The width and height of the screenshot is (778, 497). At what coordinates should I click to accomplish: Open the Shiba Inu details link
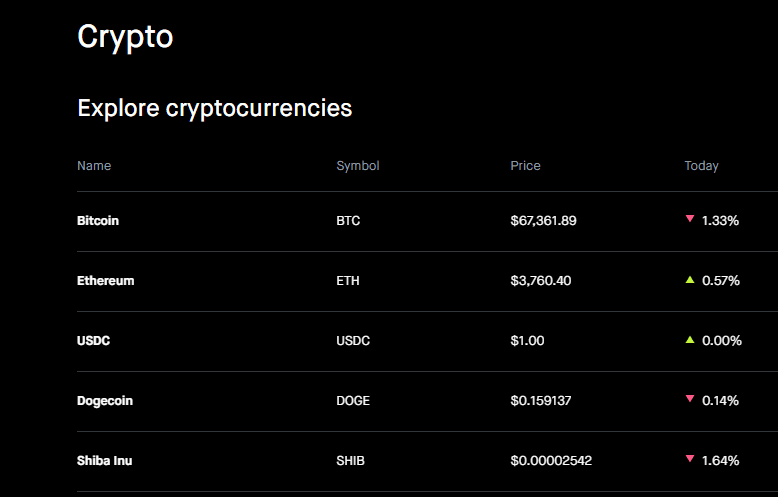tap(105, 461)
